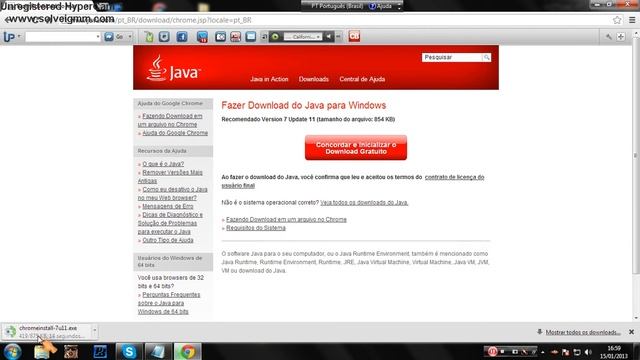Screen dimensions: 640x360
Task: Click the system tray volume speaker icon
Action: click(x=588, y=352)
